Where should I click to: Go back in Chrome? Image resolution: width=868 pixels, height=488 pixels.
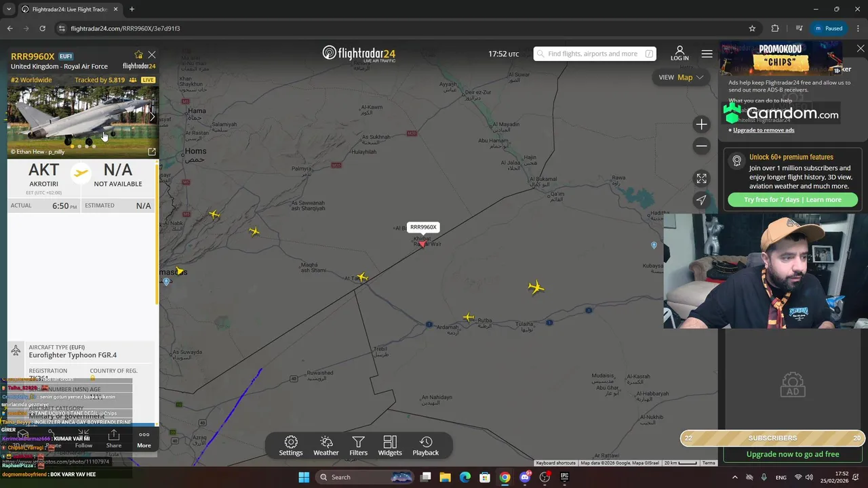click(9, 28)
